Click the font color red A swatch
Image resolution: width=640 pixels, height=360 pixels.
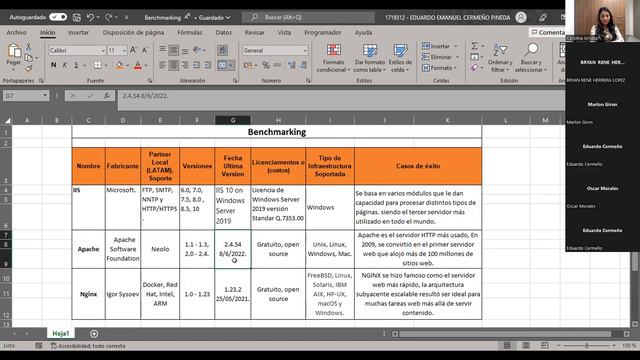point(138,65)
